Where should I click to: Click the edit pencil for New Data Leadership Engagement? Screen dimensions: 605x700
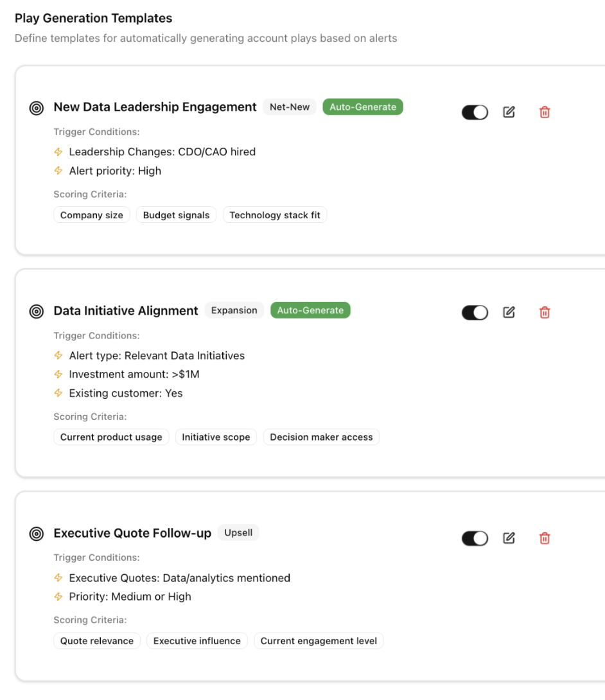pyautogui.click(x=509, y=112)
